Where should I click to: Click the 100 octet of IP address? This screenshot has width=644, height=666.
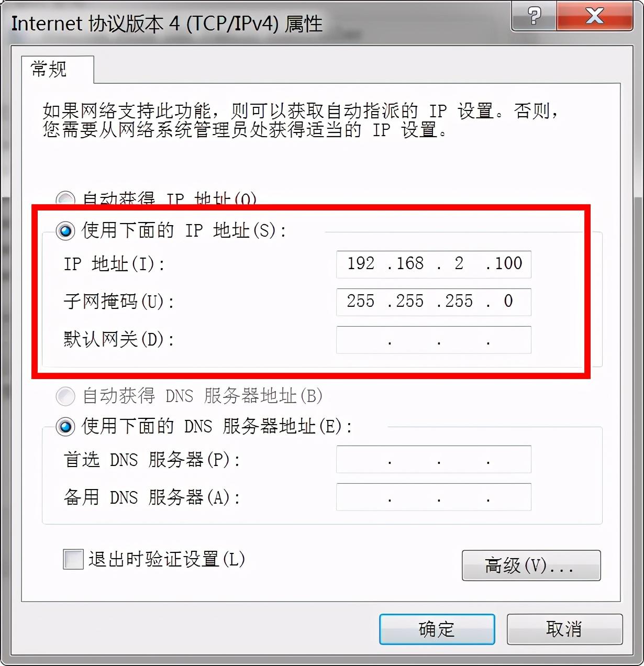(x=508, y=263)
